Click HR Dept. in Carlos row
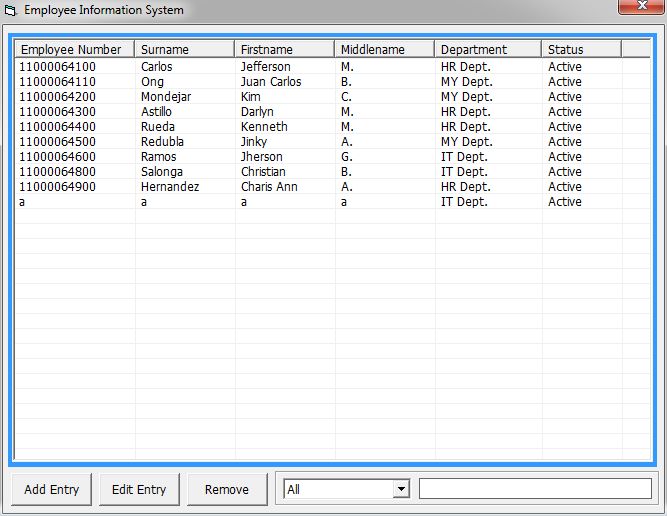Viewport: 667px width, 516px height. pyautogui.click(x=466, y=67)
